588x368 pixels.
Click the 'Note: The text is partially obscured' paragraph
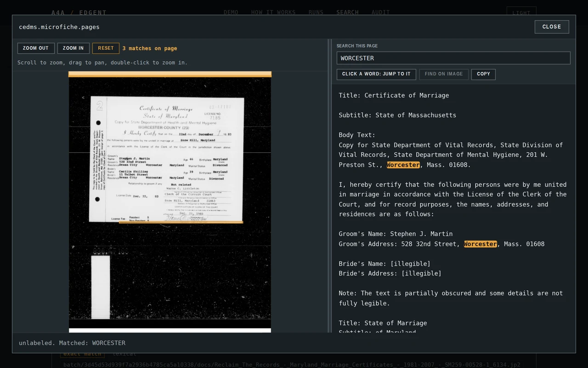[x=451, y=298]
